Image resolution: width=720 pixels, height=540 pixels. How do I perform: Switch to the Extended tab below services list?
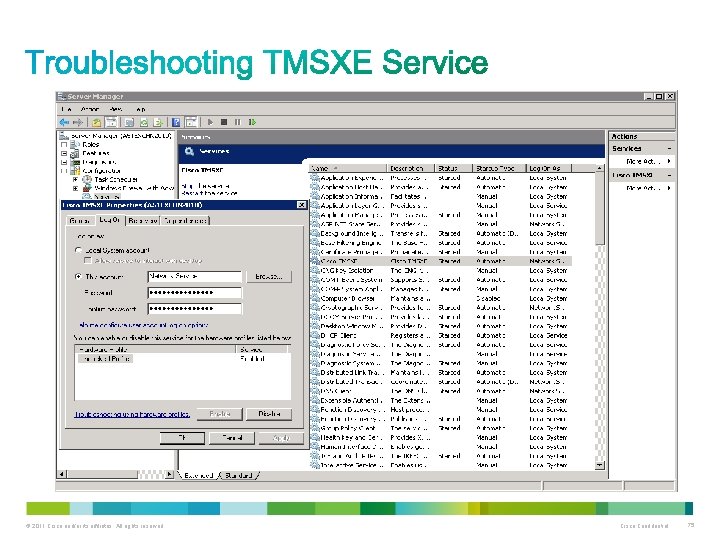tap(198, 476)
